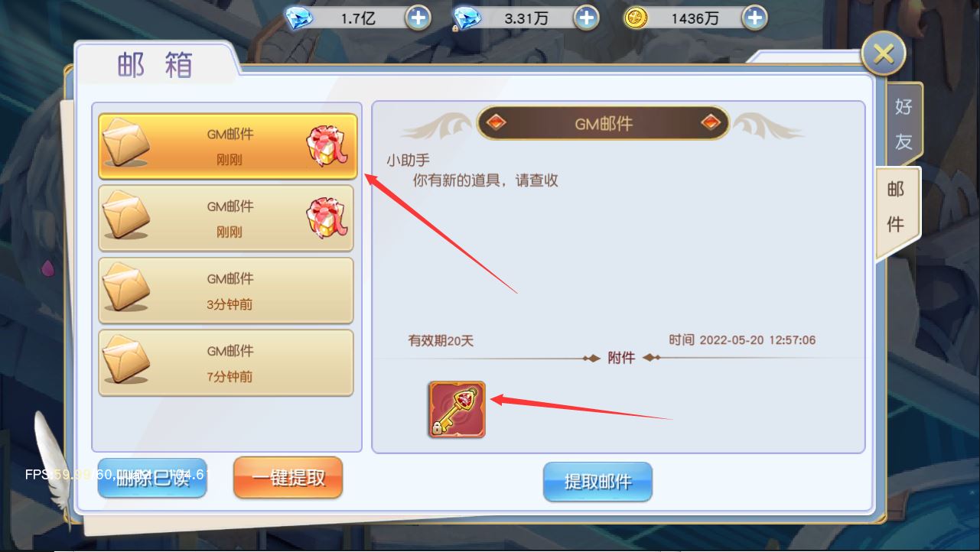Tap the locked diamond currency icon

[x=466, y=18]
